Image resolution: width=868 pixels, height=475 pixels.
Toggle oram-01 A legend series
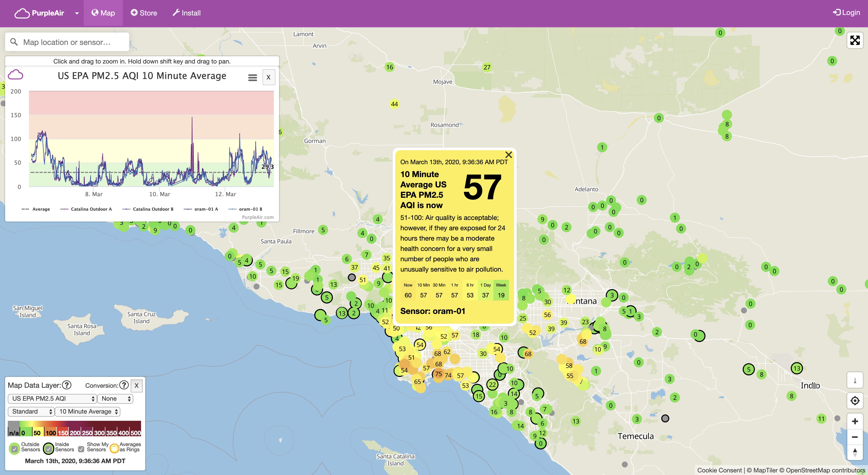201,209
